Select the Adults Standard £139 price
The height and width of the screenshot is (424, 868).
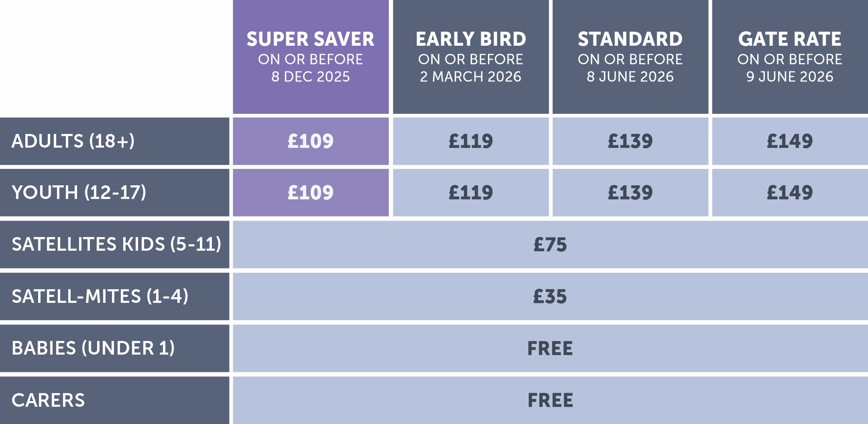pyautogui.click(x=630, y=141)
